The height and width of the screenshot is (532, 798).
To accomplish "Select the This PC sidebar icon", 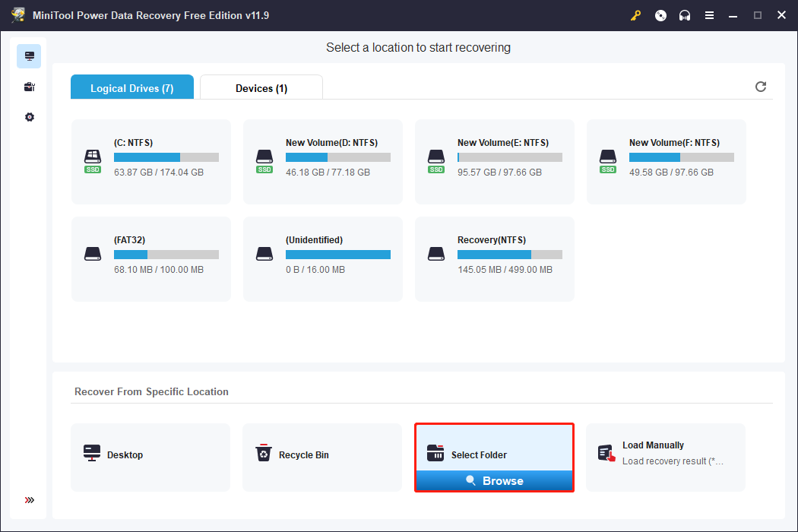I will [29, 56].
